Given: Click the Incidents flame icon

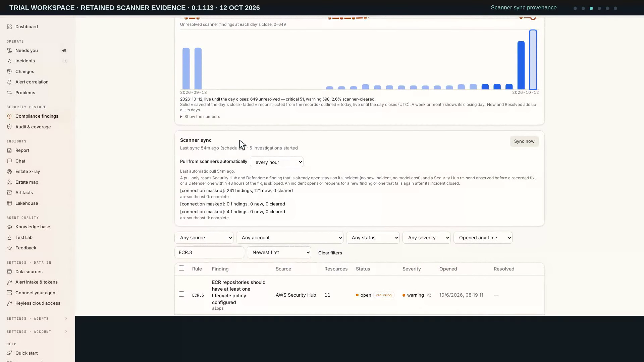Looking at the screenshot, I should coord(9,61).
